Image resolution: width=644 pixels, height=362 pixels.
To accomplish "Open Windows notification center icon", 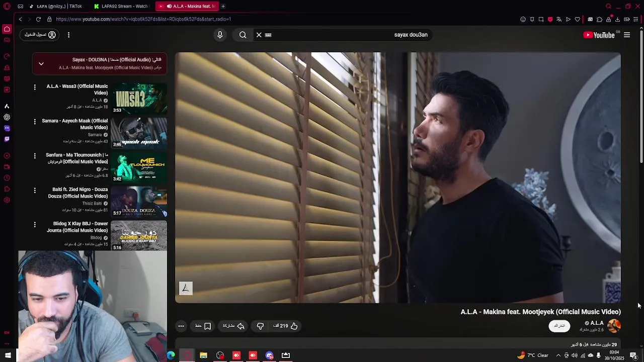I will [x=634, y=355].
